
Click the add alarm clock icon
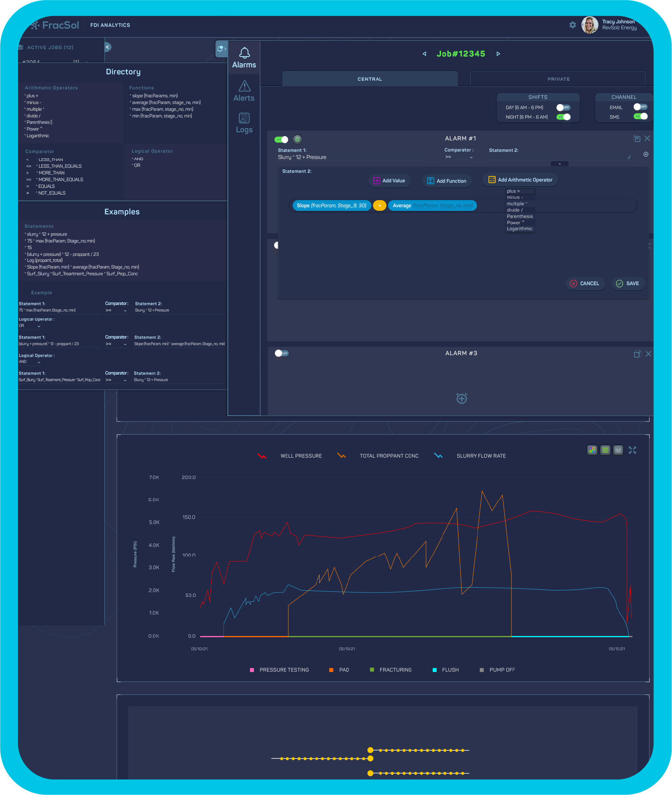pyautogui.click(x=462, y=398)
